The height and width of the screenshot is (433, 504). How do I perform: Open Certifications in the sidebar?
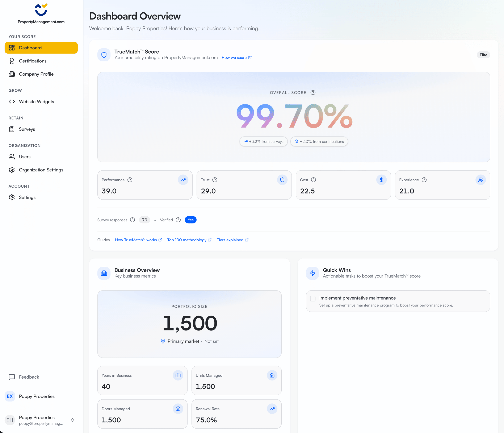[x=33, y=61]
